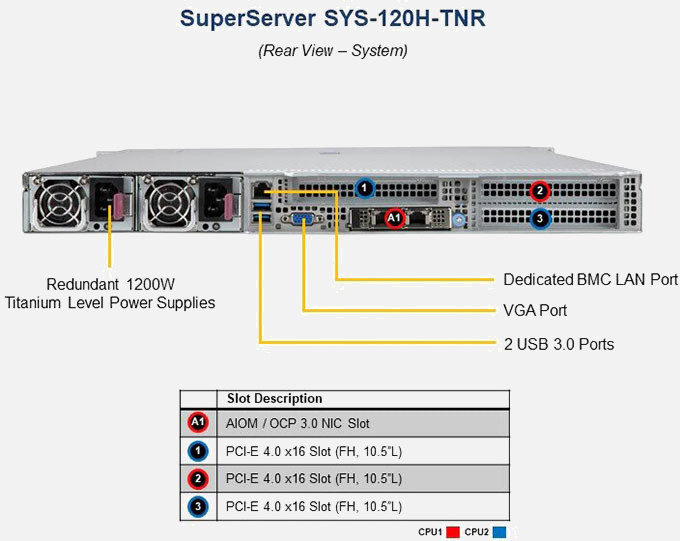The image size is (680, 541).
Task: Click the slot 2 PCI-E 4.0 x16 description
Action: tap(314, 479)
